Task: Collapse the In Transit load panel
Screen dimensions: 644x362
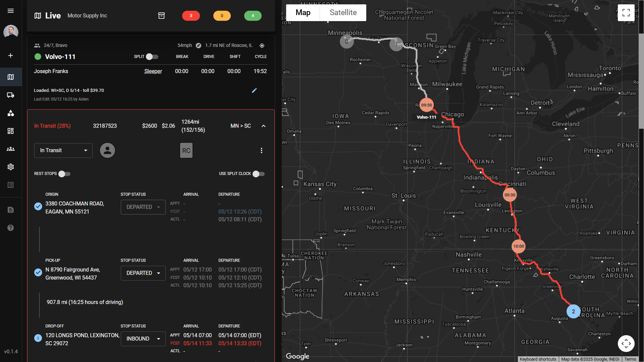Action: click(x=264, y=126)
